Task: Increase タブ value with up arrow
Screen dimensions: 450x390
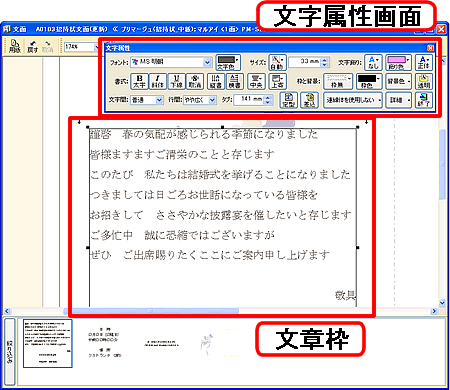Action: click(268, 97)
